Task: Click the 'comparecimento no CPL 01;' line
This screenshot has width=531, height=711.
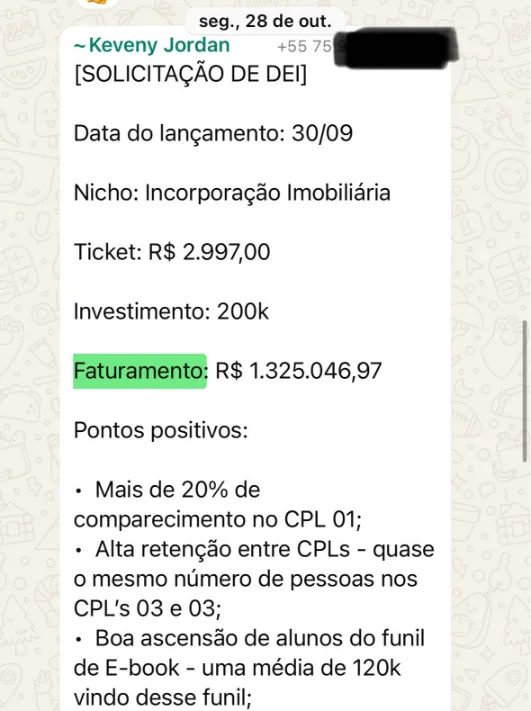Action: pos(218,520)
